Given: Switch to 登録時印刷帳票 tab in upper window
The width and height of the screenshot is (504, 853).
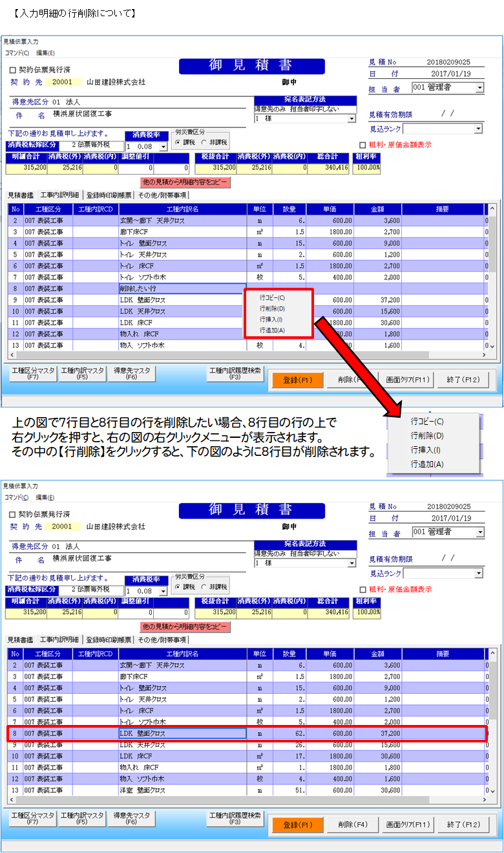Looking at the screenshot, I should coord(109,195).
